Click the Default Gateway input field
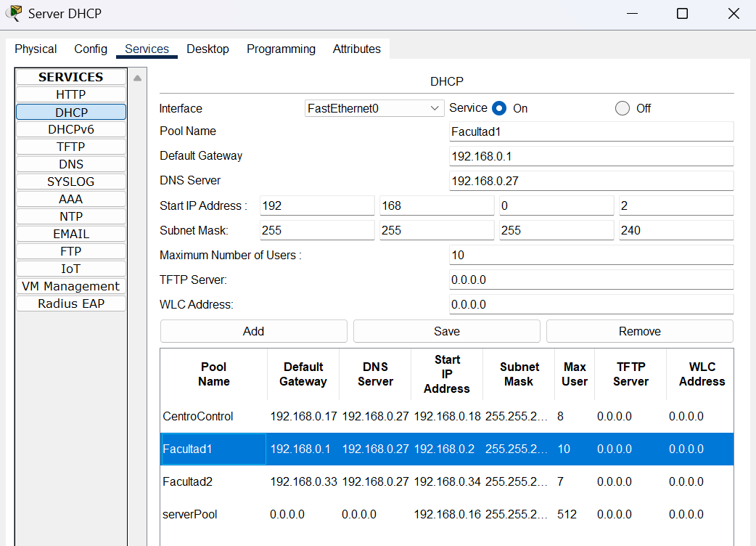This screenshot has height=546, width=756. coord(591,156)
